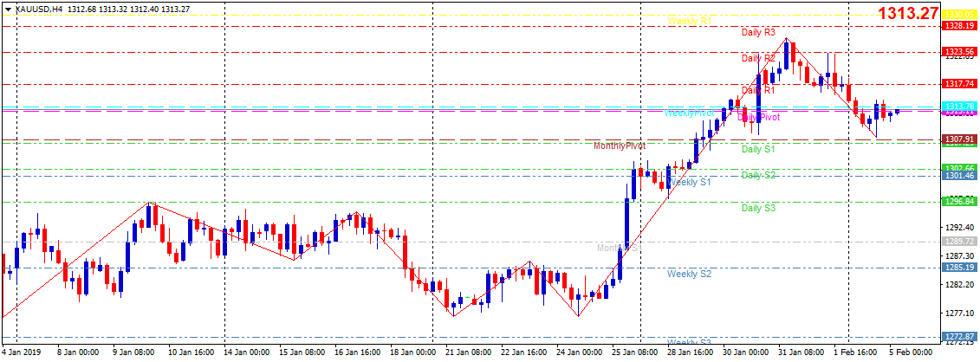Select the red 1328.19 price tag
980x362 pixels.
957,26
